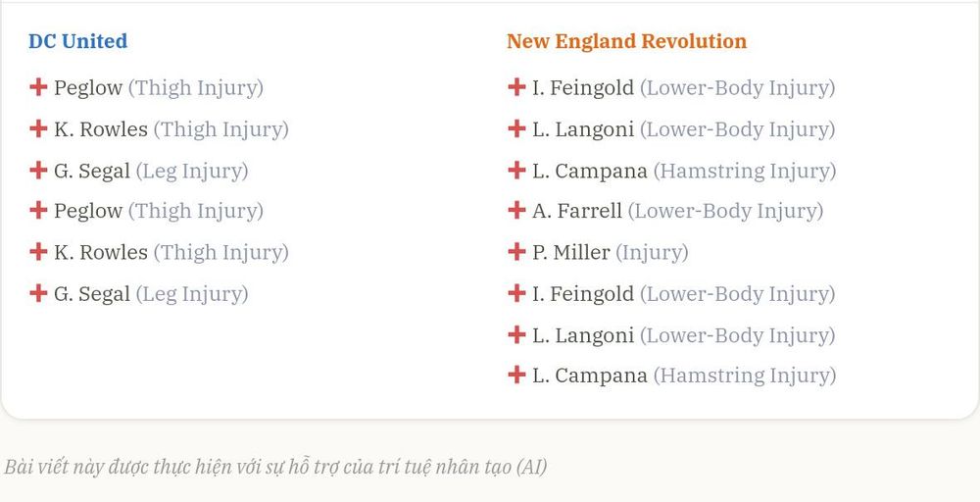Click the P. Miller player name
This screenshot has height=502, width=980.
(571, 253)
